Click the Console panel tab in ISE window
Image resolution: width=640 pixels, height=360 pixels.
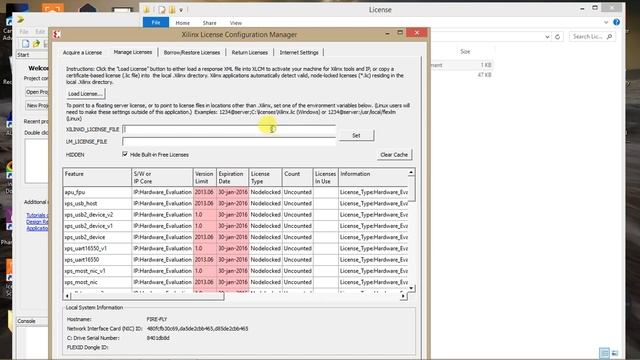27,321
